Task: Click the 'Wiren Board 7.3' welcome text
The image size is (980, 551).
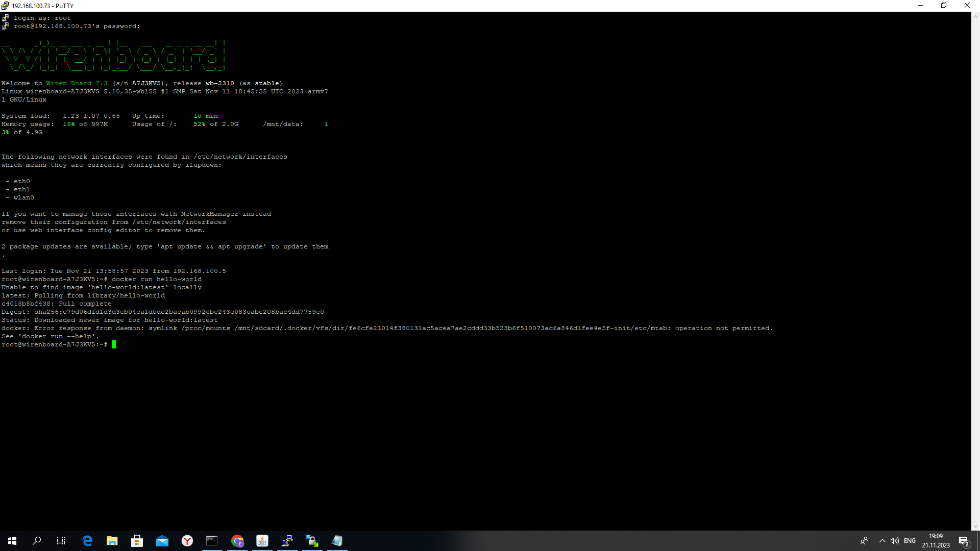Action: (77, 83)
